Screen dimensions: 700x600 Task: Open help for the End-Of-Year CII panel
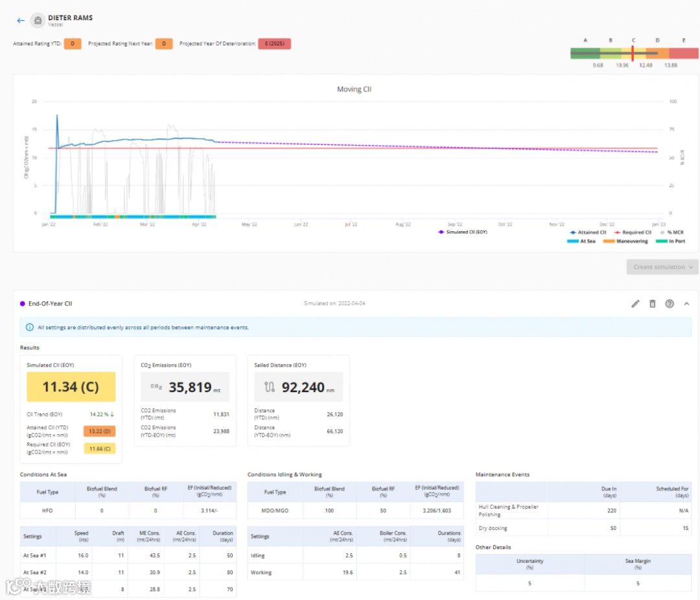coord(669,304)
